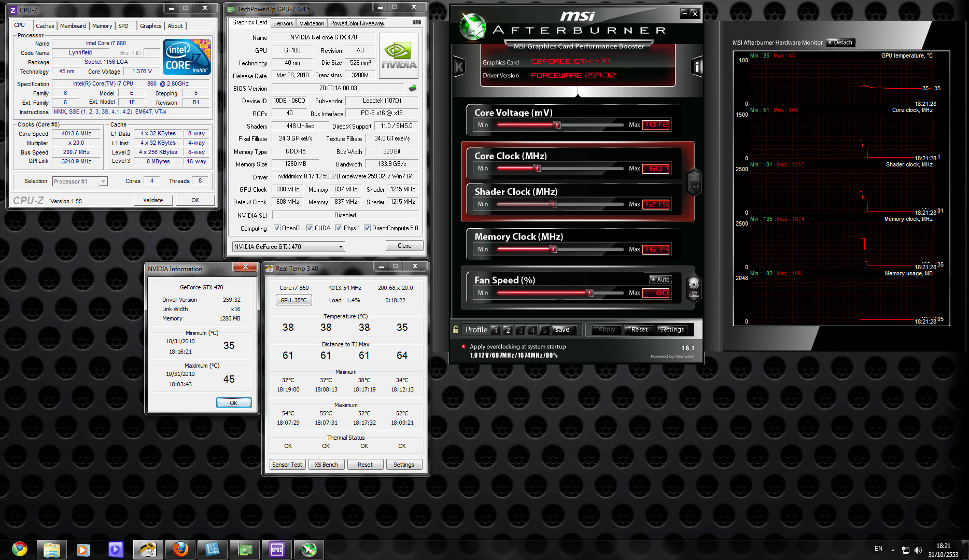969x560 pixels.
Task: Click the network icon in the system tray
Action: point(906,550)
